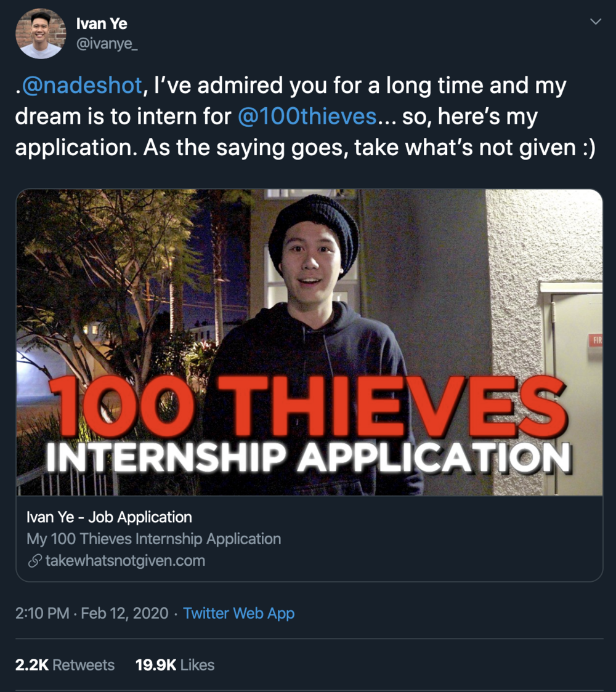Click the Feb 12, 2020 date
Screen dimensions: 616x692
pyautogui.click(x=124, y=613)
